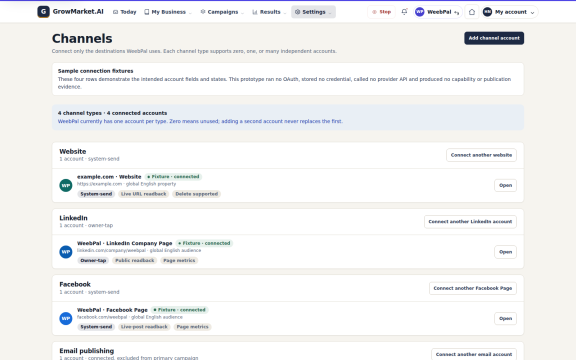Click the LinkedIn Page metrics tag
Image resolution: width=576 pixels, height=360 pixels.
pyautogui.click(x=179, y=260)
